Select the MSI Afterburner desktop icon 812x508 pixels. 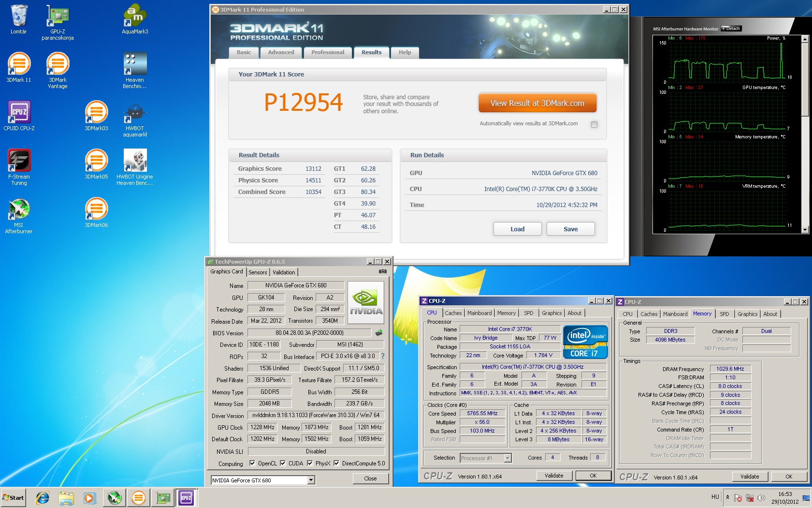[x=19, y=216]
